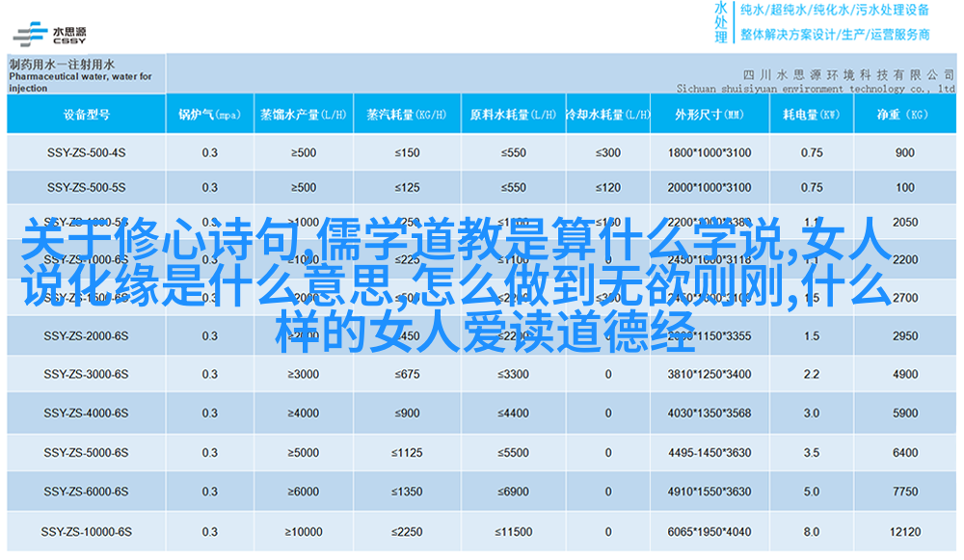Click the 蒸馏水产量(L/H) column header
964x560 pixels.
pyautogui.click(x=304, y=115)
